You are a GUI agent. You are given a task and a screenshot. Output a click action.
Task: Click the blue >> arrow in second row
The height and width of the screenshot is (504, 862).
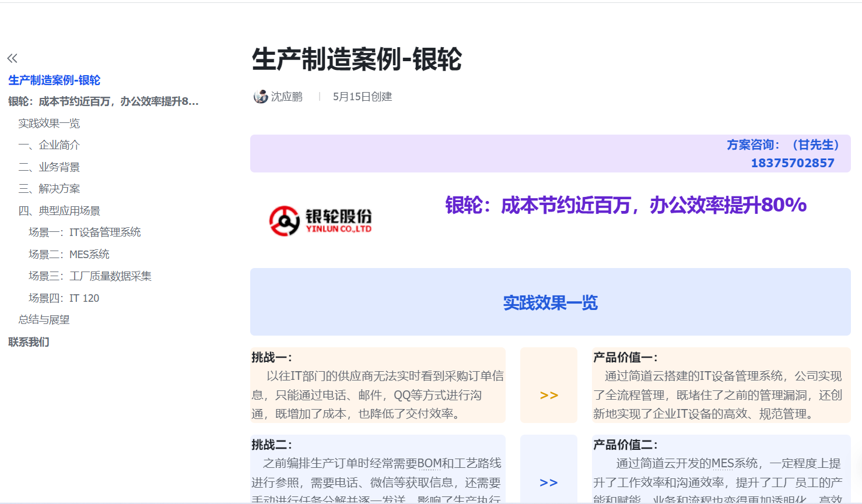549,482
